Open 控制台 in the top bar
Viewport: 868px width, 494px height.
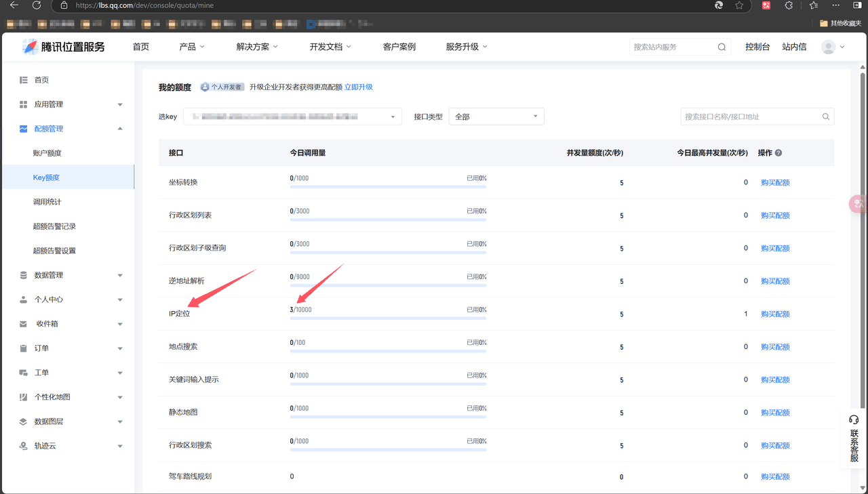pyautogui.click(x=757, y=47)
